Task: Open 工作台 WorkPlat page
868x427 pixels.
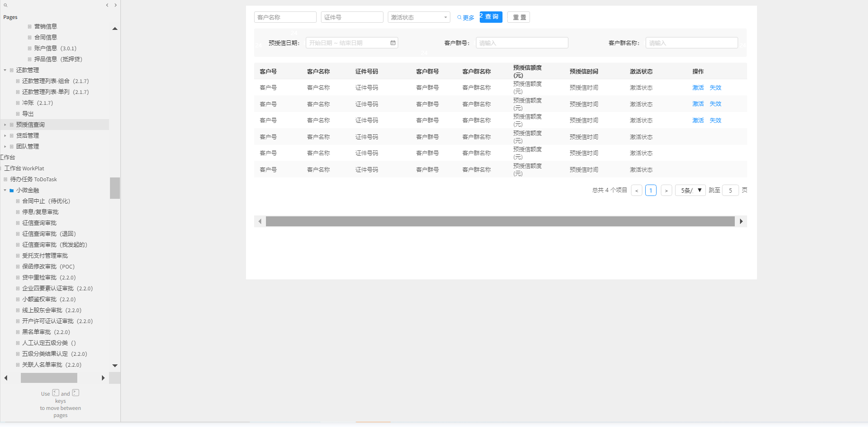Action: pyautogui.click(x=24, y=168)
